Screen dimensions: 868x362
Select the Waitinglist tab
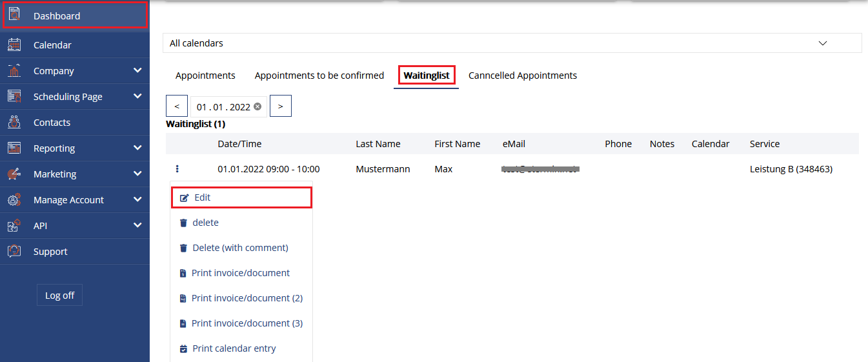427,75
